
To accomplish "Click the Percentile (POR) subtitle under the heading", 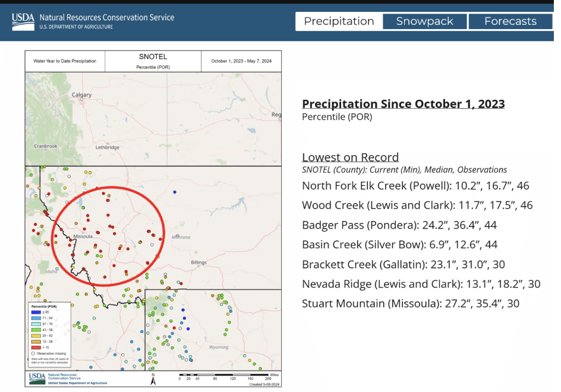I will (x=337, y=117).
